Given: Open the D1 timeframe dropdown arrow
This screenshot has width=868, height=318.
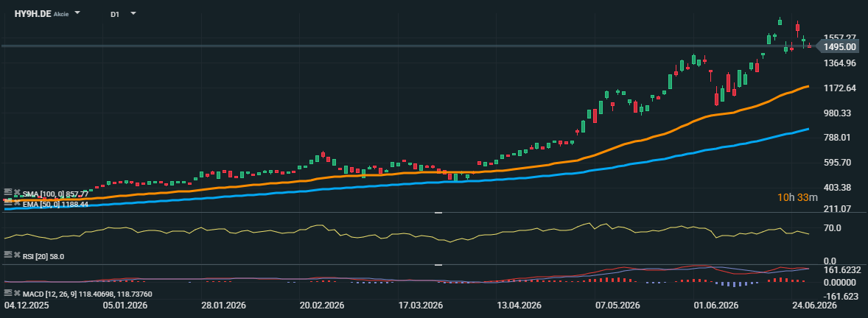Looking at the screenshot, I should (x=133, y=13).
